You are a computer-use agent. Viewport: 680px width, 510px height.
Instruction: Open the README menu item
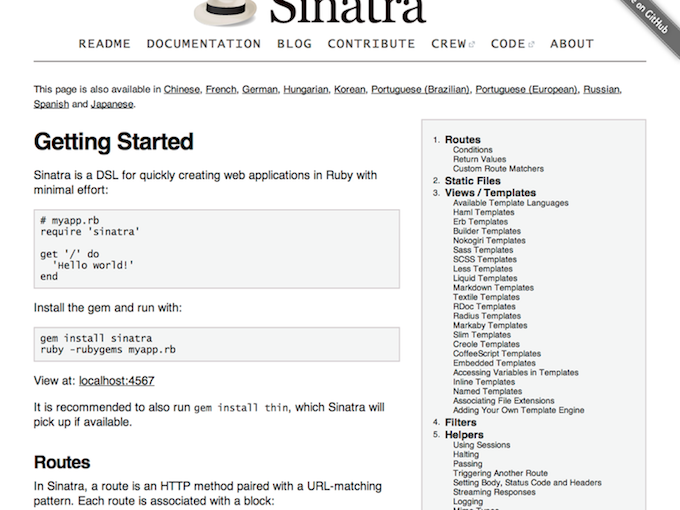point(105,44)
